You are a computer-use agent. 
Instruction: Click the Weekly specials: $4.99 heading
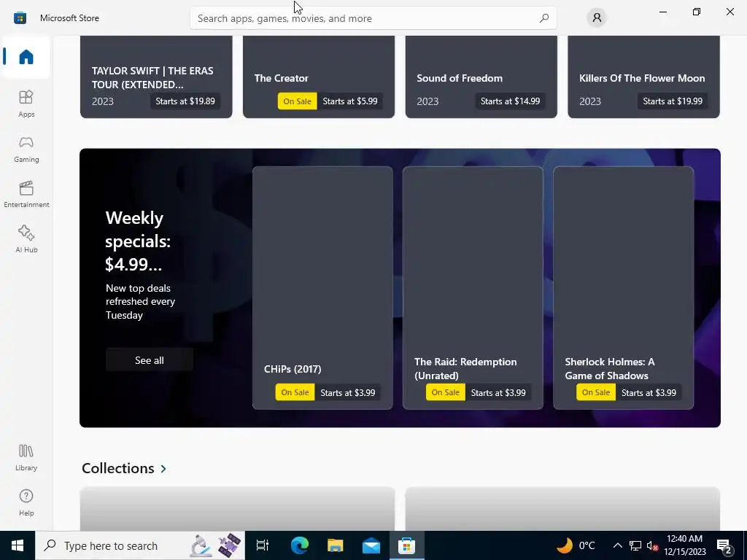138,241
